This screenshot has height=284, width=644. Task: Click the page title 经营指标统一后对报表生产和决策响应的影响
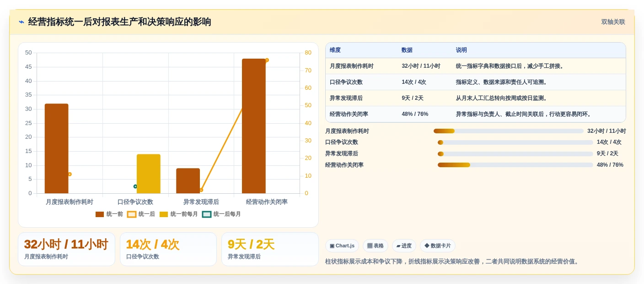pyautogui.click(x=119, y=22)
